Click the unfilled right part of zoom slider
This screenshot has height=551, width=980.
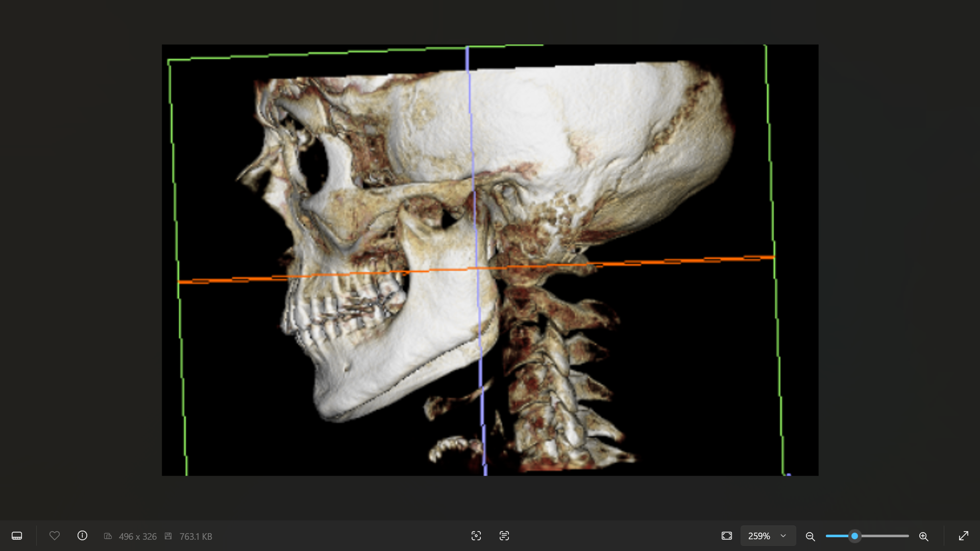[x=886, y=536]
